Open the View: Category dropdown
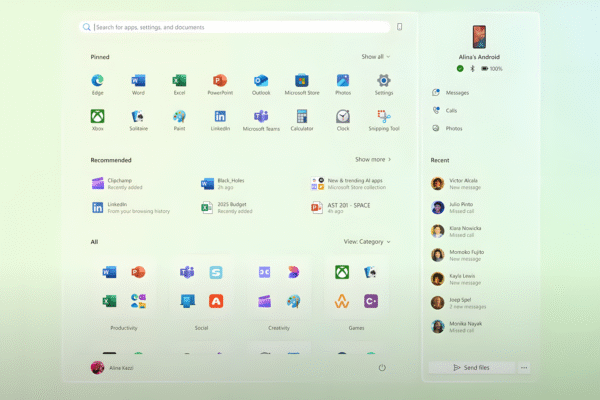 (x=367, y=242)
